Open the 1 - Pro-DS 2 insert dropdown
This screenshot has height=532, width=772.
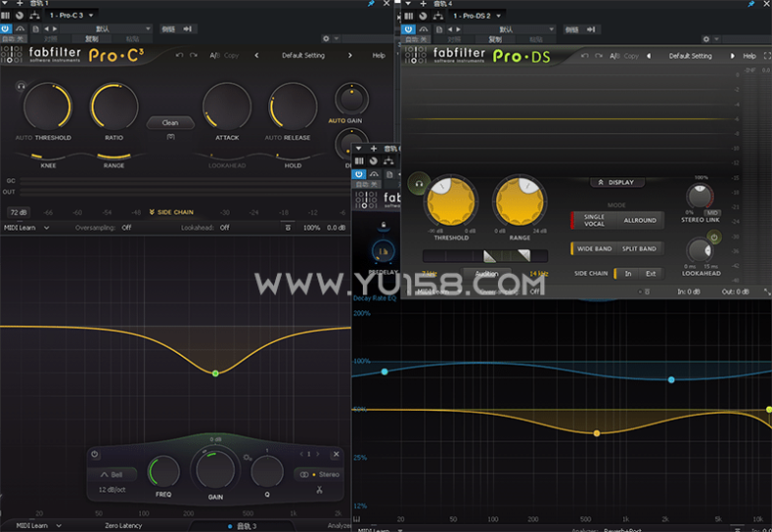tap(476, 16)
